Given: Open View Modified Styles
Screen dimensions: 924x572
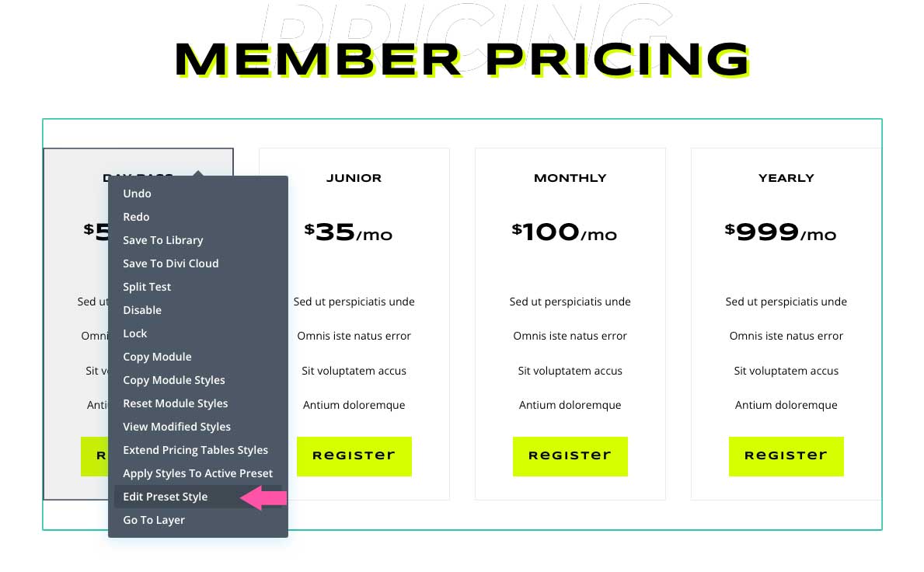Looking at the screenshot, I should click(177, 427).
